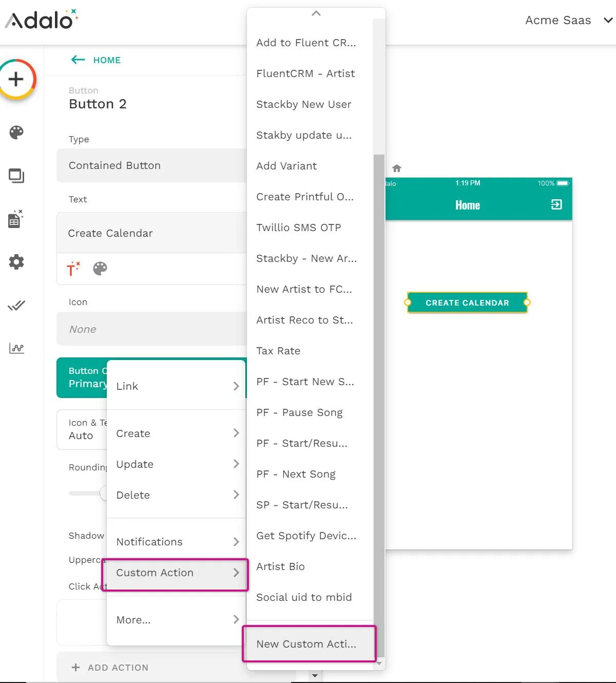
Task: Expand the Delete submenu
Action: click(177, 495)
